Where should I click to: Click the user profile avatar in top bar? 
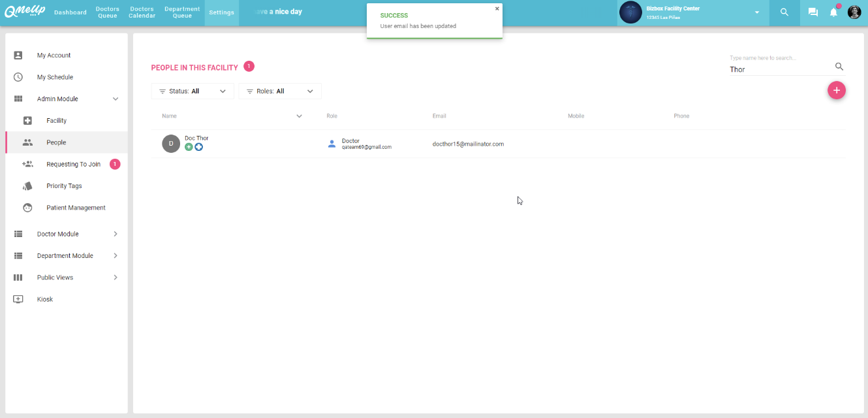[x=854, y=12]
